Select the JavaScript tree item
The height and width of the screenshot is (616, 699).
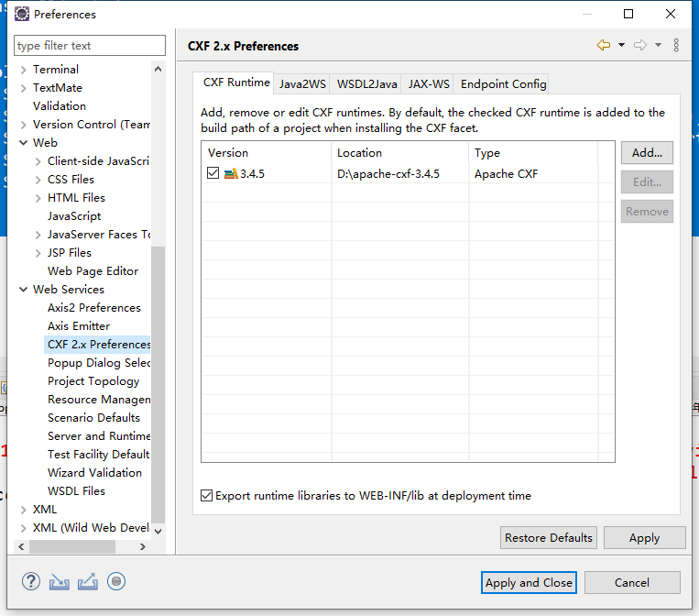74,216
